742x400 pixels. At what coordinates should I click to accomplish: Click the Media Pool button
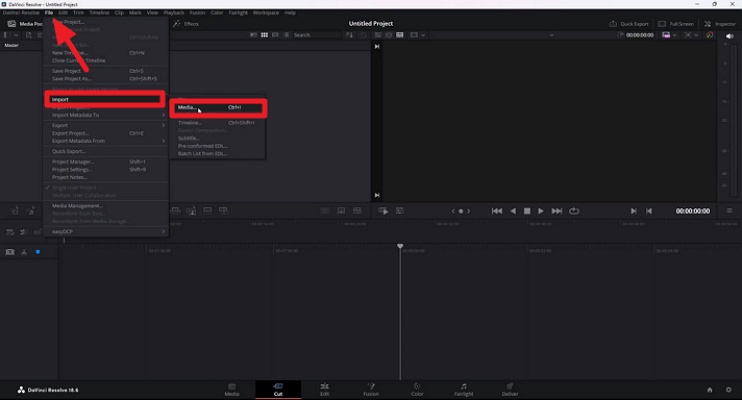[x=25, y=24]
